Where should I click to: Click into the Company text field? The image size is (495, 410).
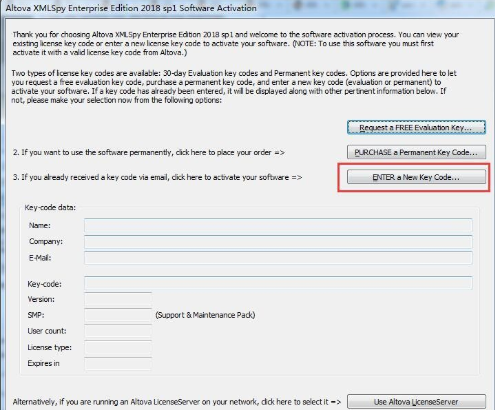tap(278, 242)
